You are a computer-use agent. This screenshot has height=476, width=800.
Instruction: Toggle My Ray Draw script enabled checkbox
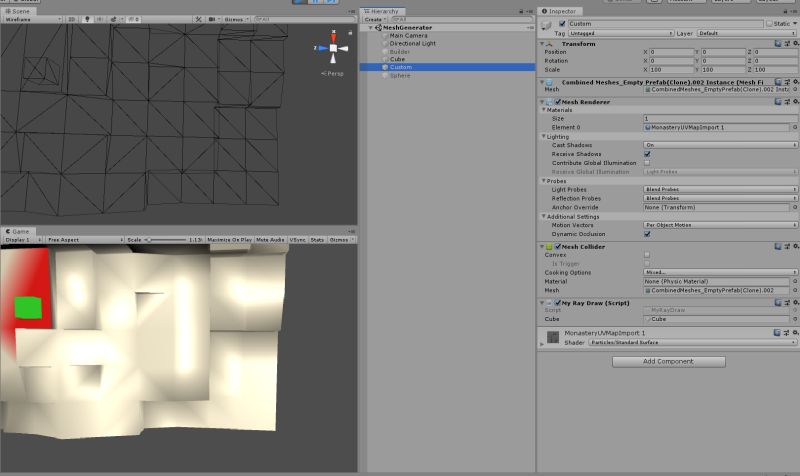point(558,303)
